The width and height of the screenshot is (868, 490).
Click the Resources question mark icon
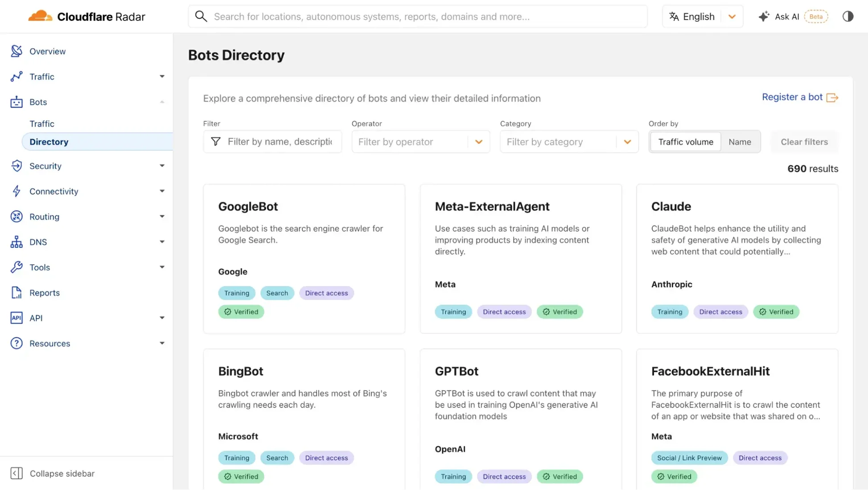click(x=16, y=344)
